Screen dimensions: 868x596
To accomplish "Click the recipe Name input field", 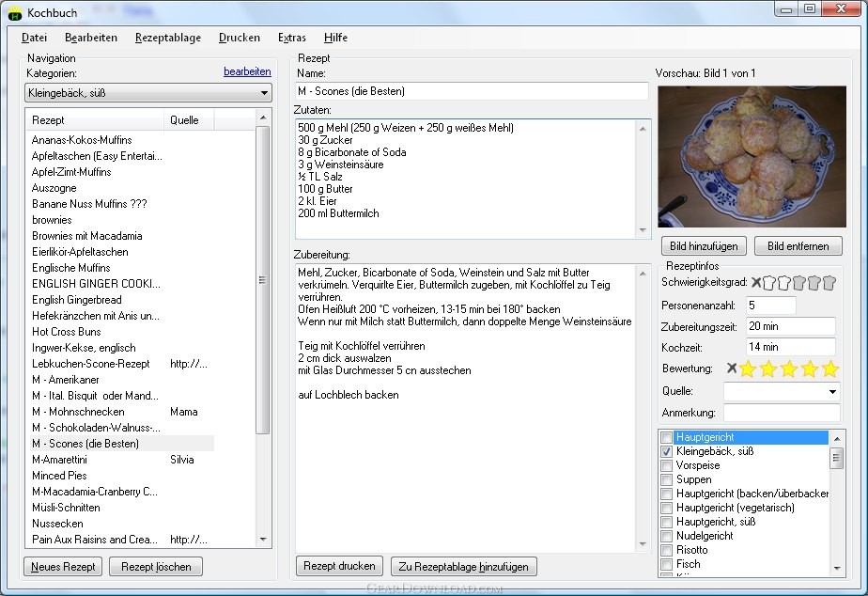I will [473, 91].
